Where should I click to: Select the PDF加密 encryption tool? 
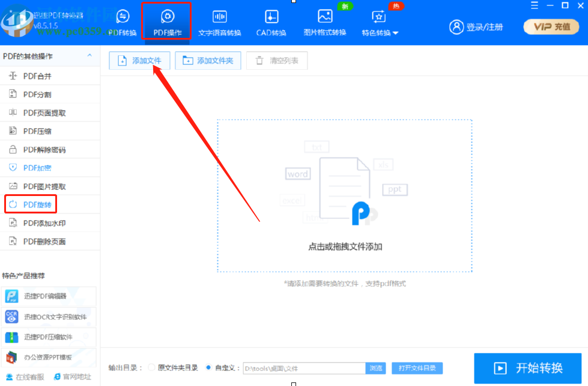pyautogui.click(x=37, y=167)
